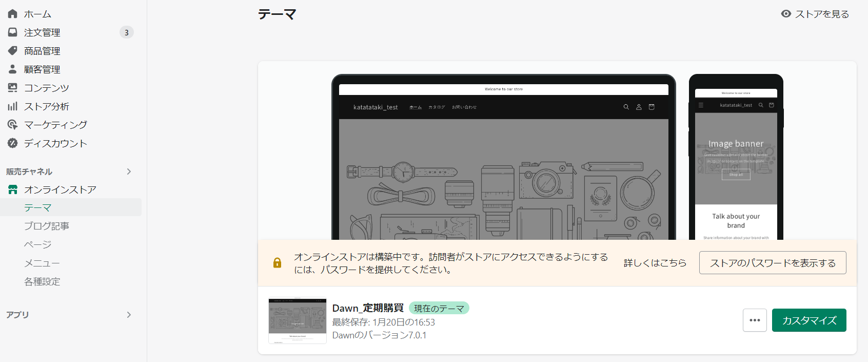The width and height of the screenshot is (868, 362).
Task: Click お問い合わせ link in desktop preview
Action: [464, 107]
